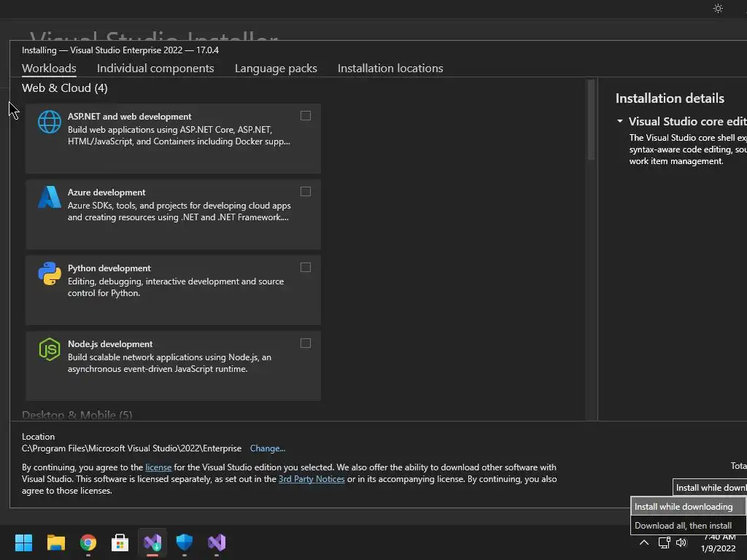Open Windows Start menu in taskbar

(x=23, y=542)
